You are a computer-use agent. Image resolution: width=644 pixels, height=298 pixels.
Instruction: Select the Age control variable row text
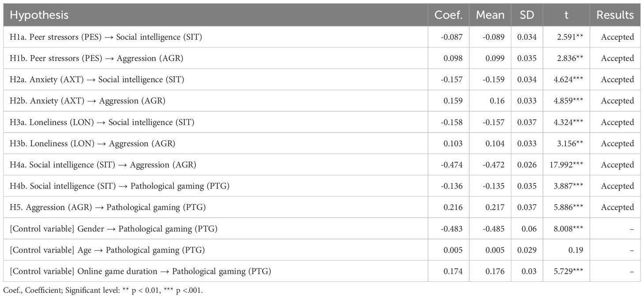[x=107, y=250]
